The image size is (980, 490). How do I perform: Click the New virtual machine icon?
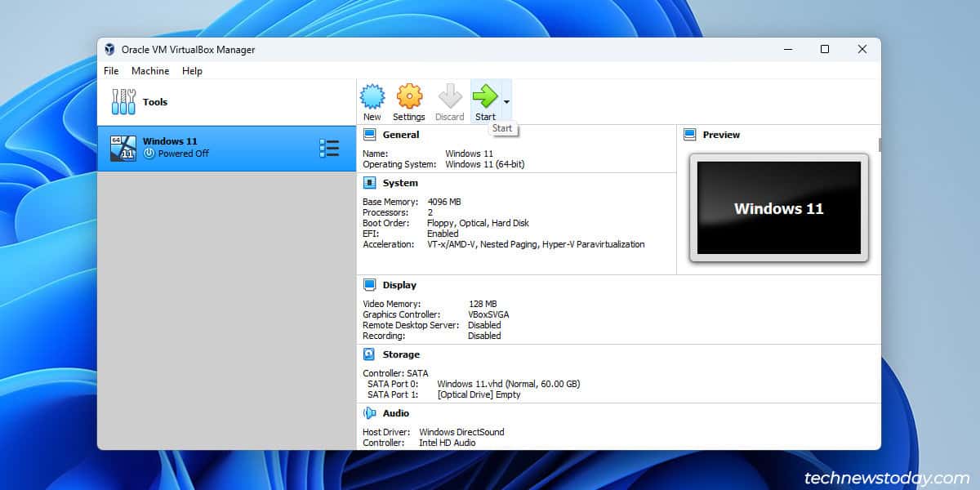372,96
